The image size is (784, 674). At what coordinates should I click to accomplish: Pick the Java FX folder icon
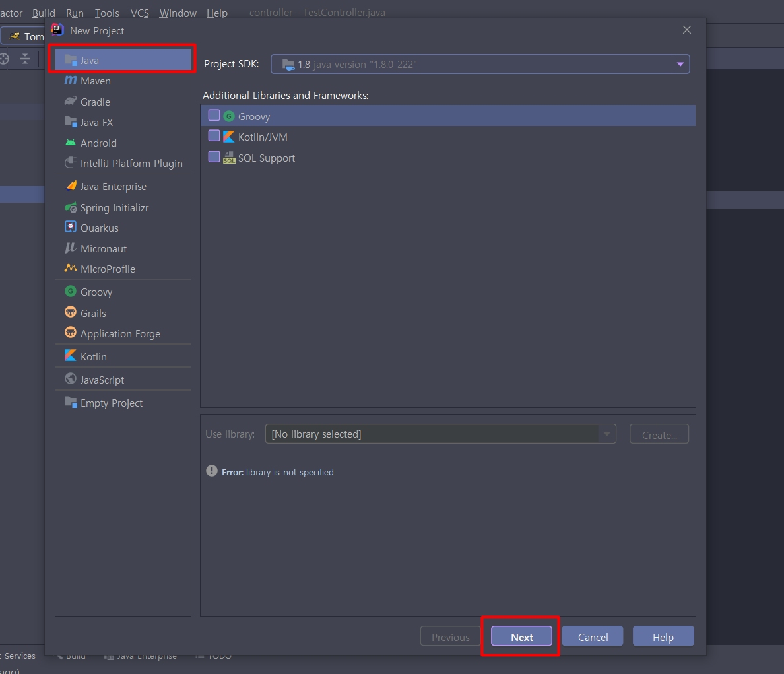coord(71,122)
